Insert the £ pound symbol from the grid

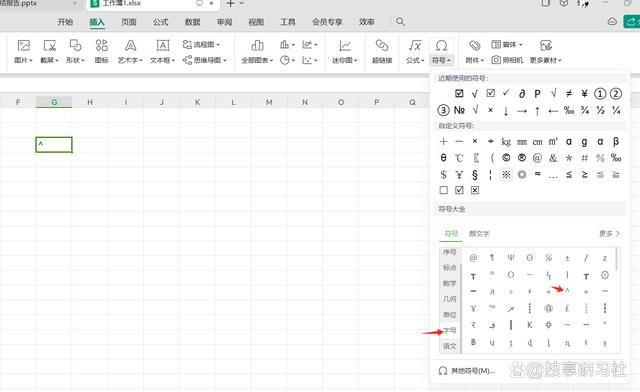[567, 308]
